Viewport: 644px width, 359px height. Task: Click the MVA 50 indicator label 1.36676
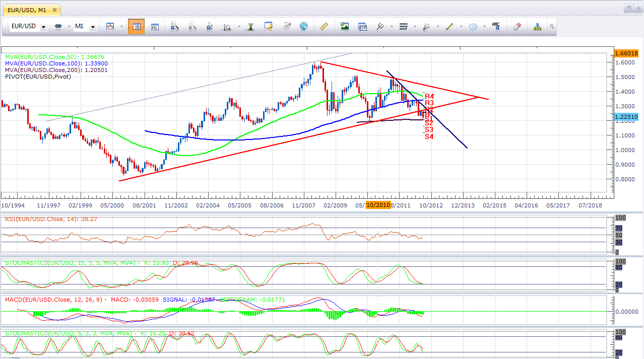[54, 57]
